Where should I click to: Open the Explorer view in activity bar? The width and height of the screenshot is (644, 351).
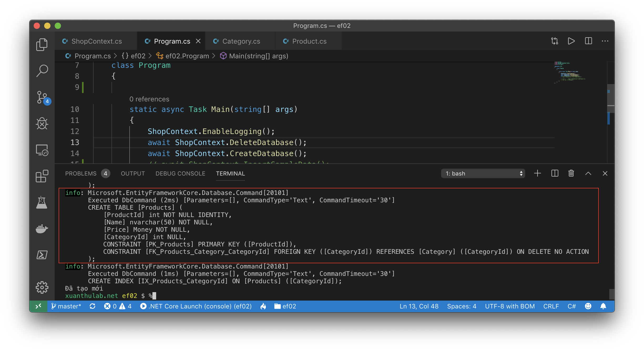point(42,44)
